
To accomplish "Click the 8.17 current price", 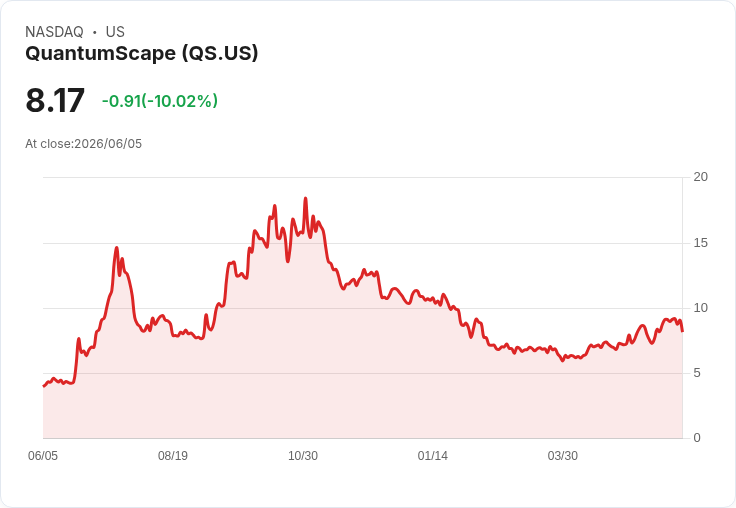I will click(55, 100).
